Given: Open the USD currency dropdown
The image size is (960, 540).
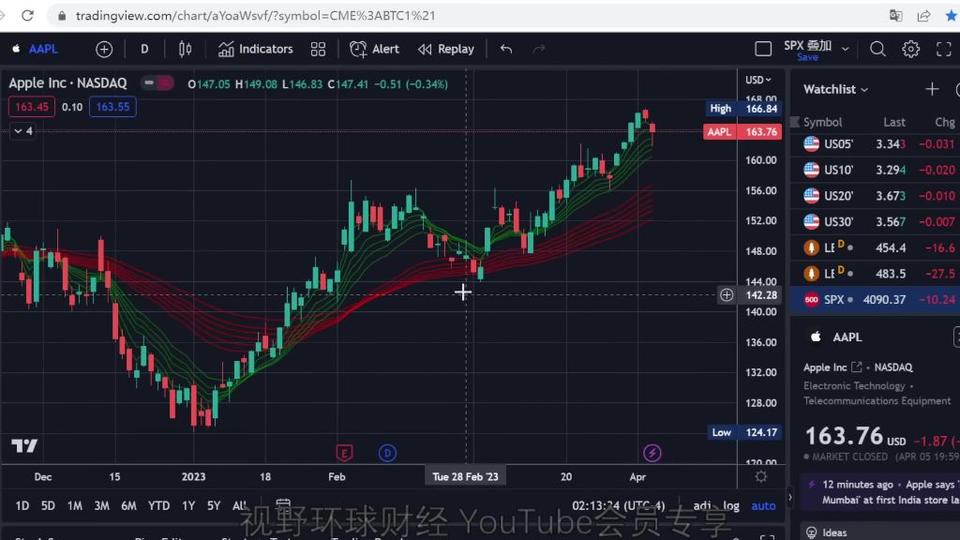Looking at the screenshot, I should point(758,80).
